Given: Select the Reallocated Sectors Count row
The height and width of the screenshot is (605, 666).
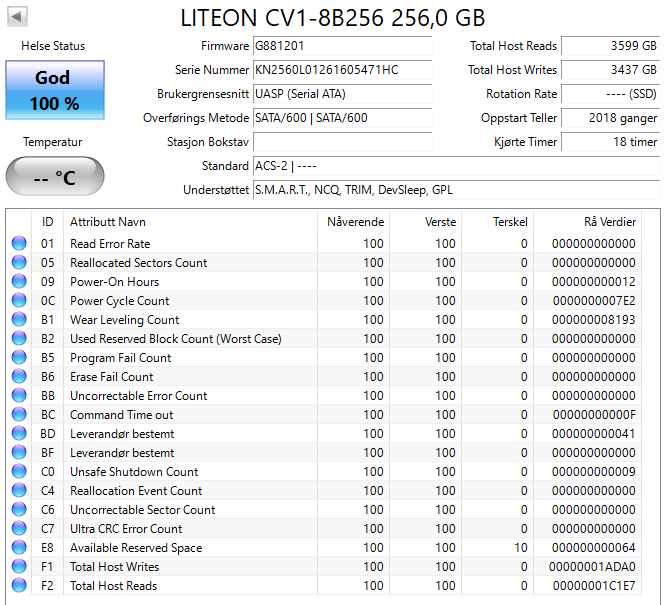Looking at the screenshot, I should [x=138, y=263].
